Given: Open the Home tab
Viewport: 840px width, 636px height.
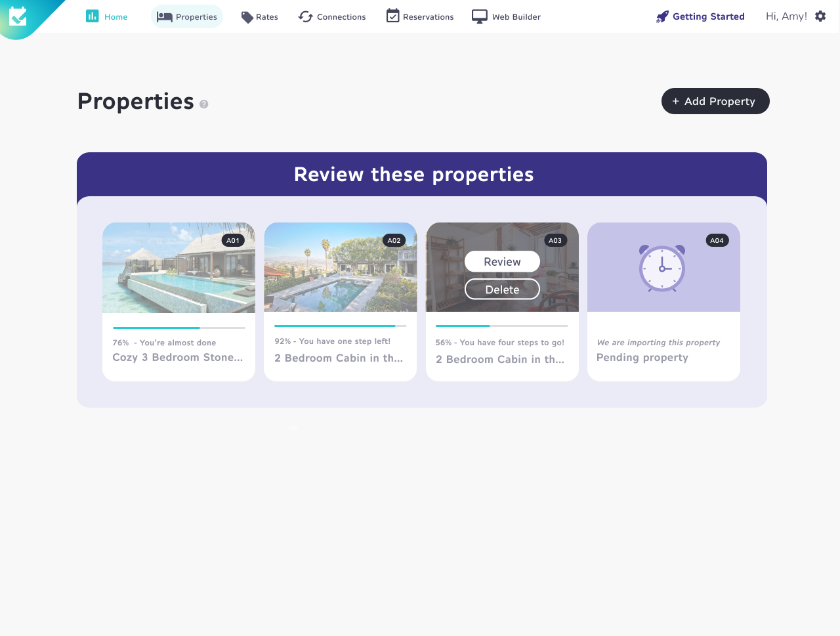Looking at the screenshot, I should click(x=107, y=16).
